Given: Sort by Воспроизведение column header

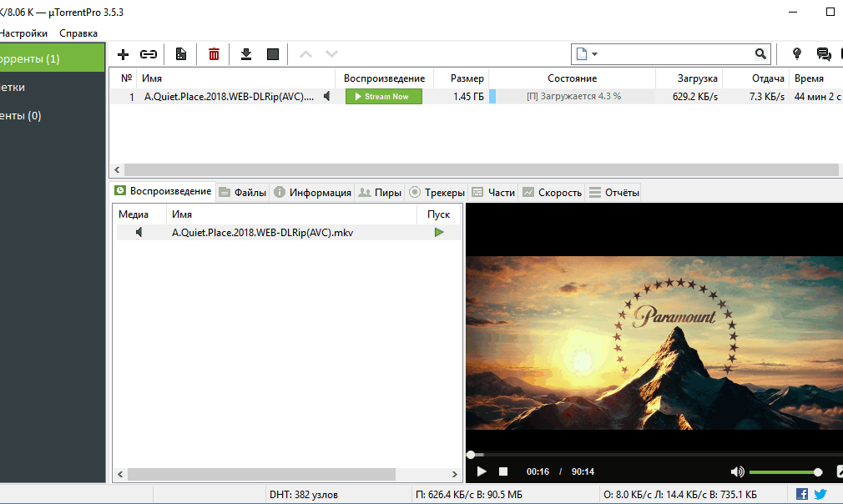Looking at the screenshot, I should click(x=385, y=78).
